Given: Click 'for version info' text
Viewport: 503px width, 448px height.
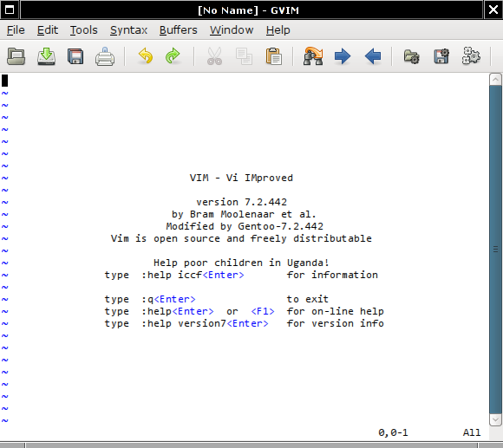Looking at the screenshot, I should [x=336, y=323].
